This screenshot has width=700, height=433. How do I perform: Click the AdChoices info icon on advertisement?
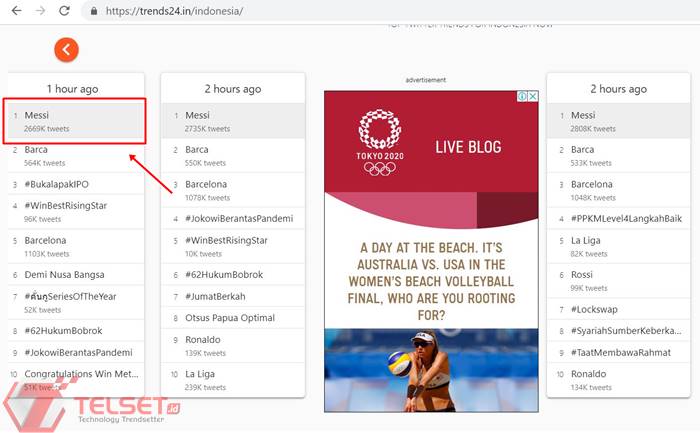522,97
